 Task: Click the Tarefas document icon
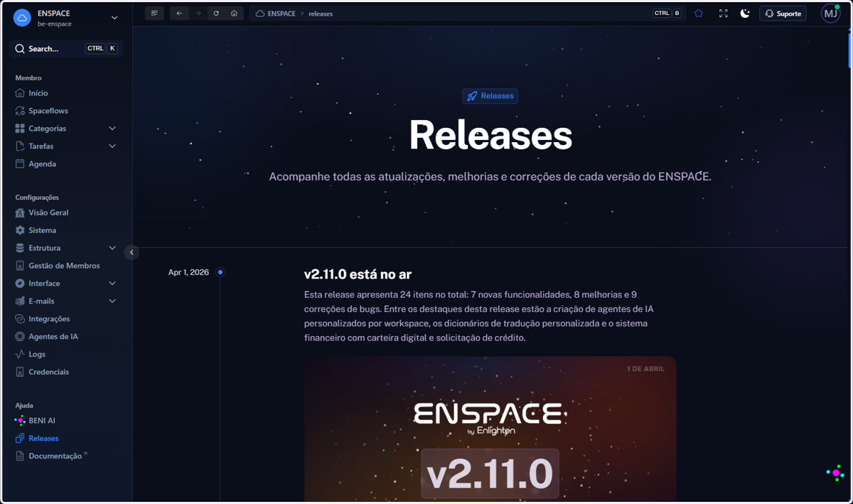click(x=20, y=146)
